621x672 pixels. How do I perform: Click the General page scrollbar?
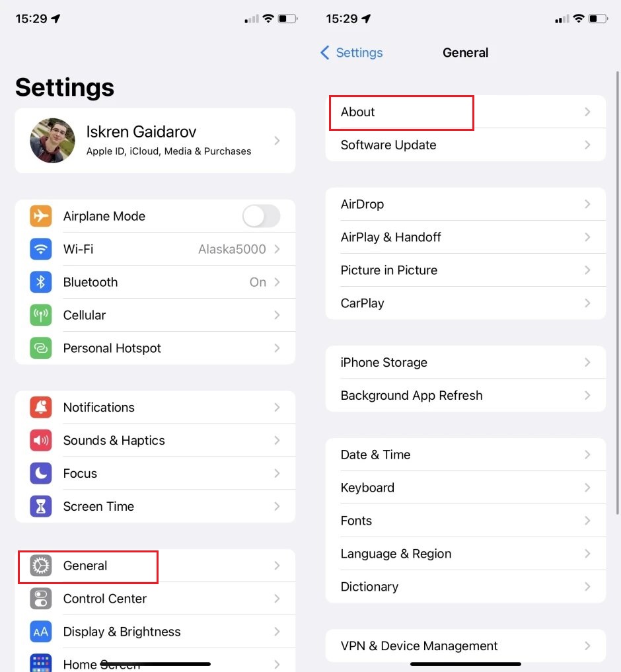click(x=618, y=293)
